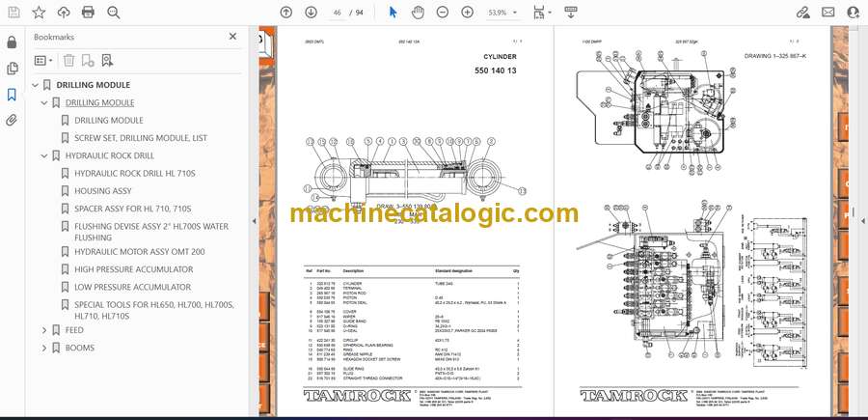Open SCREW SET, DRILLING MODULE, LIST bookmark
This screenshot has width=868, height=420.
tap(141, 138)
